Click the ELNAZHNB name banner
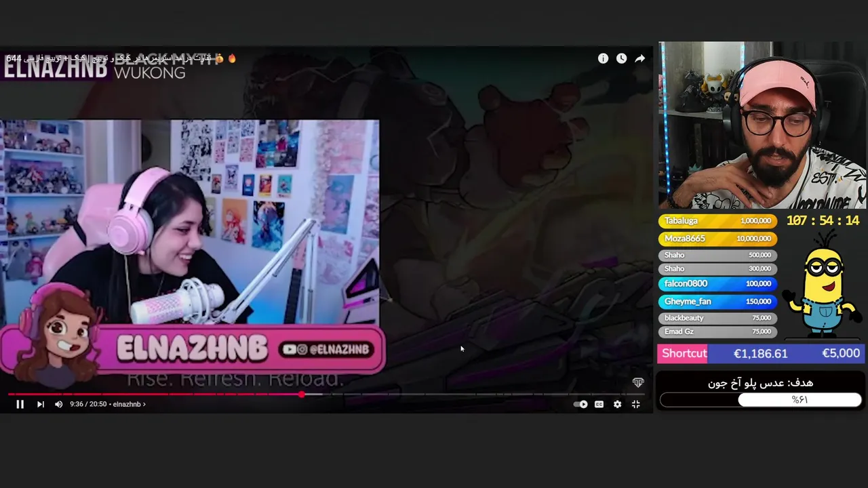The height and width of the screenshot is (488, 868). (192, 348)
